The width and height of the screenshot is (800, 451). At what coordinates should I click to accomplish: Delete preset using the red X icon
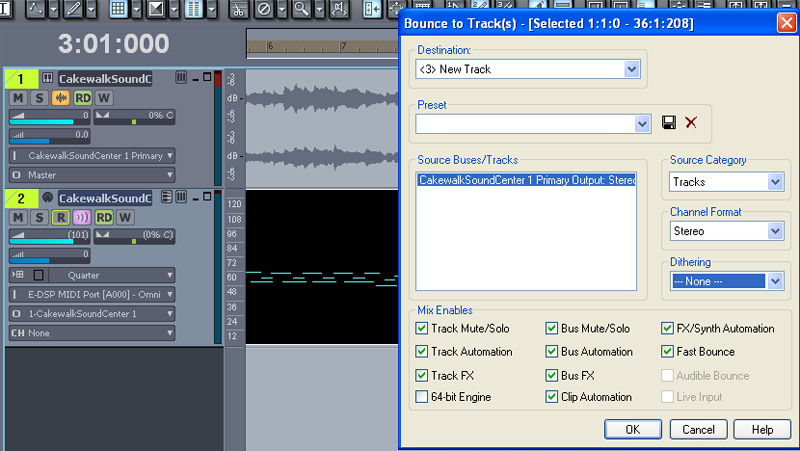click(x=690, y=123)
